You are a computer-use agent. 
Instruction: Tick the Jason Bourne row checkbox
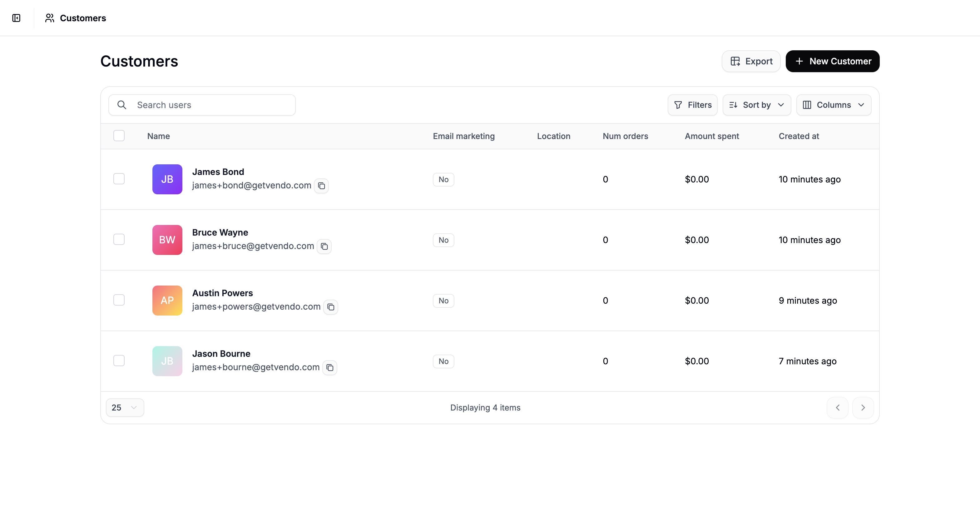[119, 360]
